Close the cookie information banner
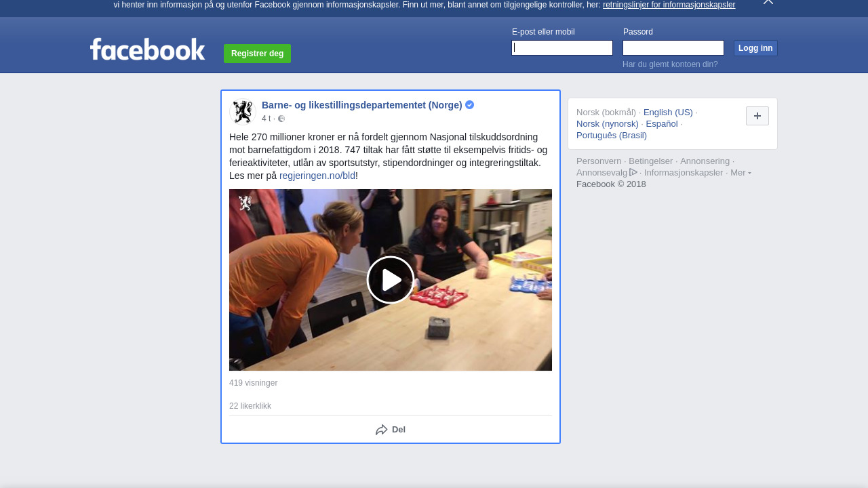Screen dimensions: 868x488 coord(768,2)
